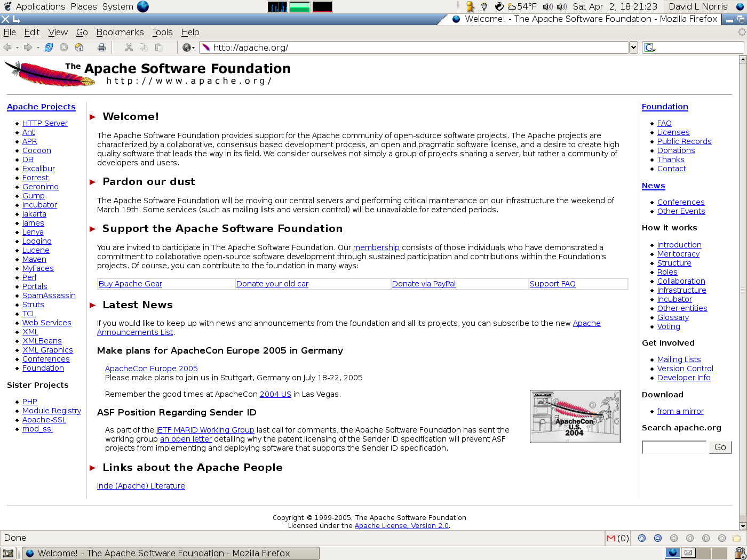The height and width of the screenshot is (560, 747).
Task: Open the Donate via PayPal link
Action: [424, 284]
